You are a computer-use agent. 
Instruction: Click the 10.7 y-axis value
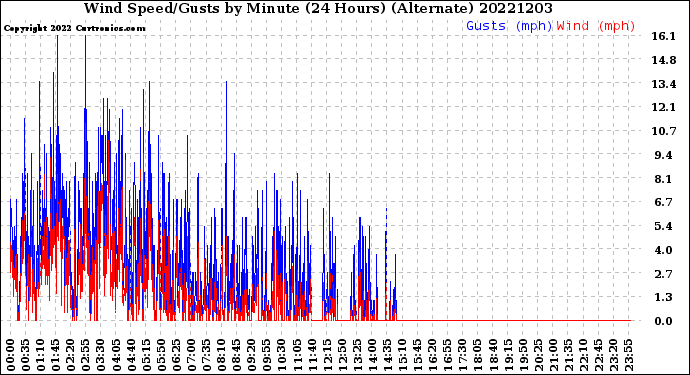tap(664, 131)
